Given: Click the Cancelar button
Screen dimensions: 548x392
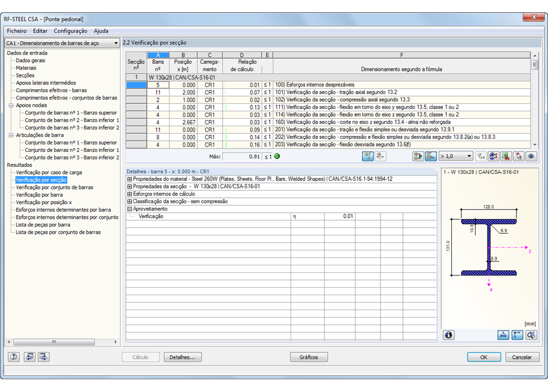Looking at the screenshot, I should pos(522,357).
